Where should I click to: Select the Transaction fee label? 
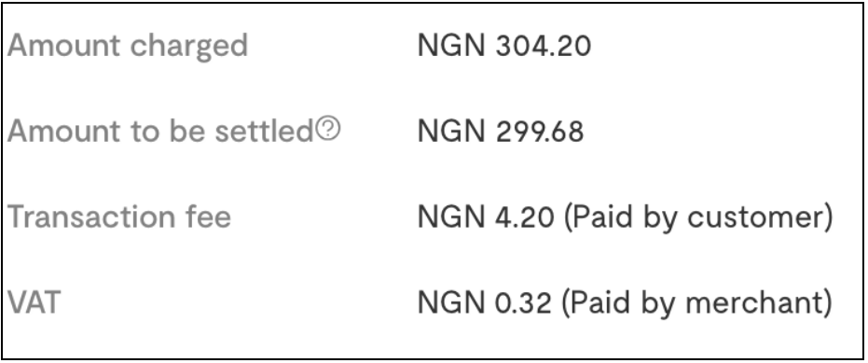point(119,216)
